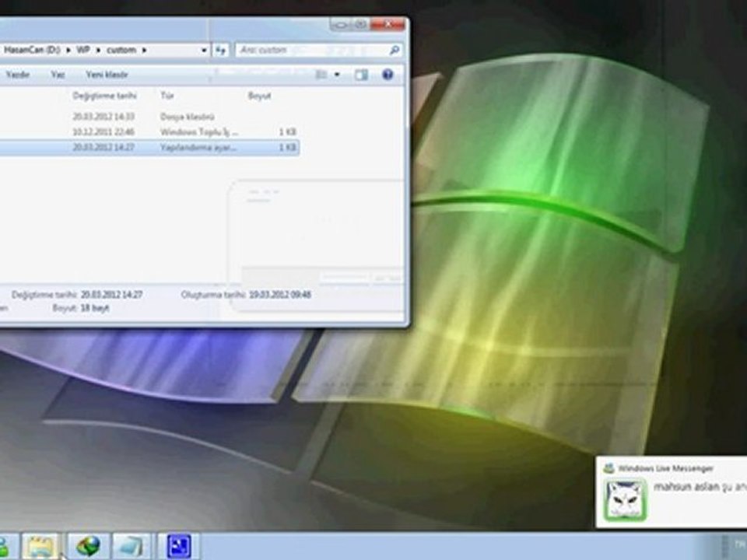Click HasanCan (D:) in the address bar
747x560 pixels.
coord(31,50)
